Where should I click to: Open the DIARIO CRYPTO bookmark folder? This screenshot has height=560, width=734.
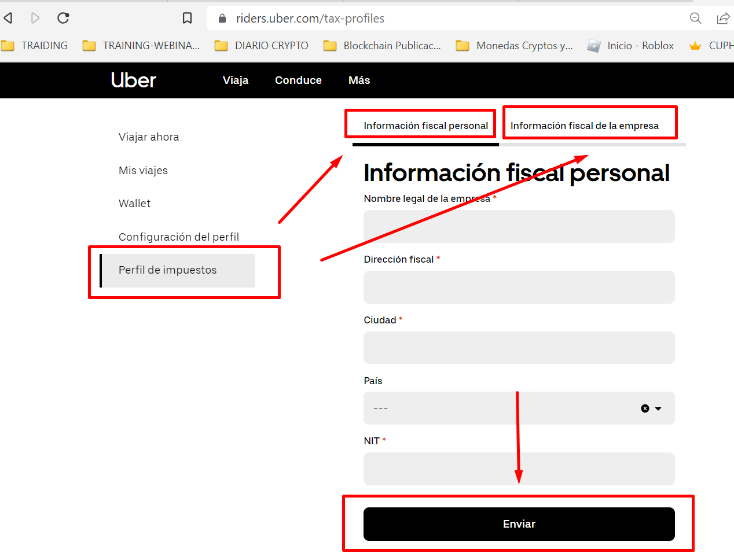click(x=261, y=46)
